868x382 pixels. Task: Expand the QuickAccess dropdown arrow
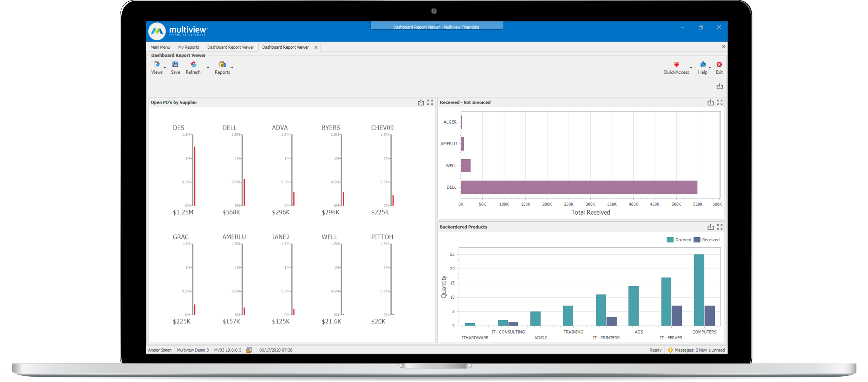click(x=691, y=68)
